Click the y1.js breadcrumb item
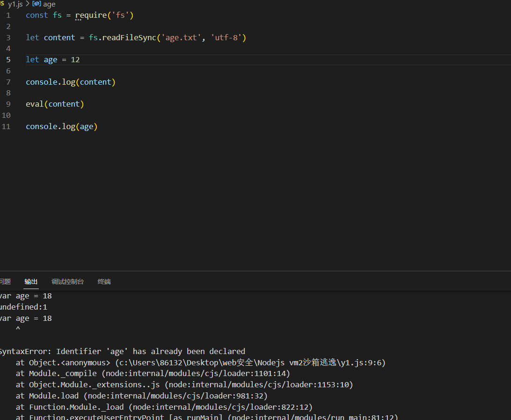The width and height of the screenshot is (511, 420). pyautogui.click(x=15, y=4)
